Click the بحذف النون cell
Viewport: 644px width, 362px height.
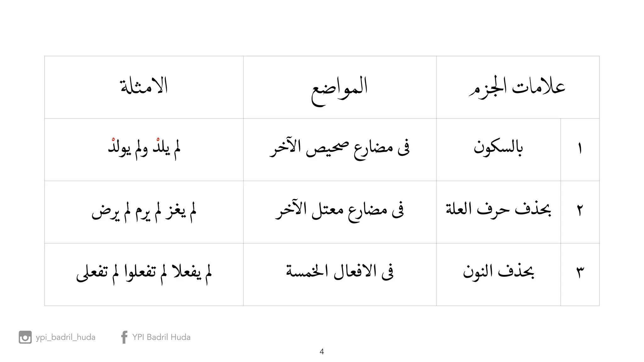498,274
